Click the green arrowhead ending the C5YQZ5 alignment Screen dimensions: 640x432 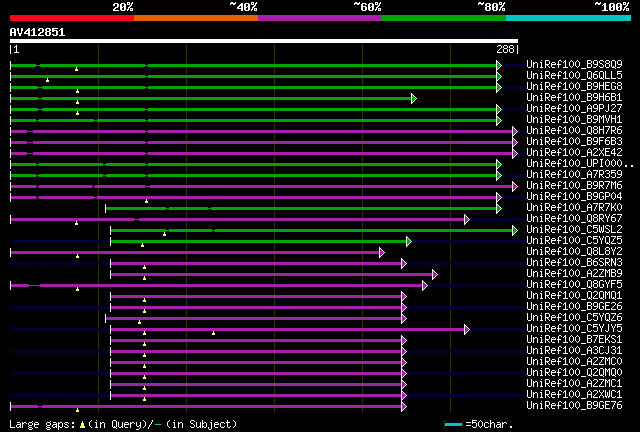click(x=409, y=242)
